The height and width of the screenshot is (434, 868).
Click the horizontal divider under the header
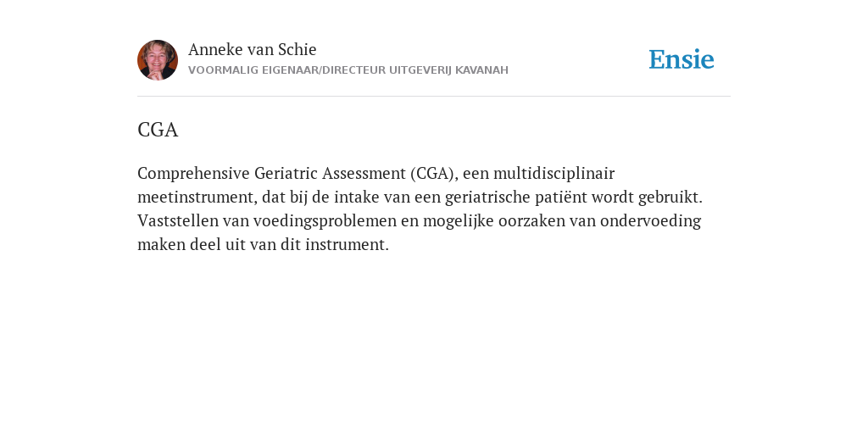[x=434, y=97]
